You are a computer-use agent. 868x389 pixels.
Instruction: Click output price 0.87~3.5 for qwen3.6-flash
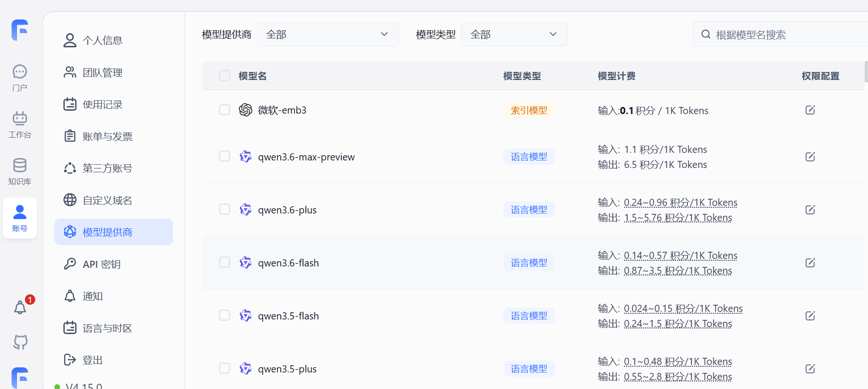coord(678,271)
